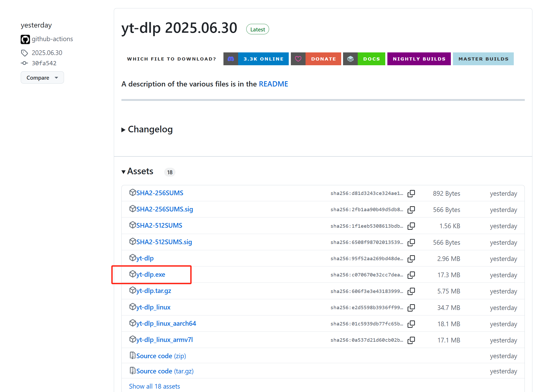Show all 18 assets
This screenshot has width=540, height=392.
coord(154,386)
